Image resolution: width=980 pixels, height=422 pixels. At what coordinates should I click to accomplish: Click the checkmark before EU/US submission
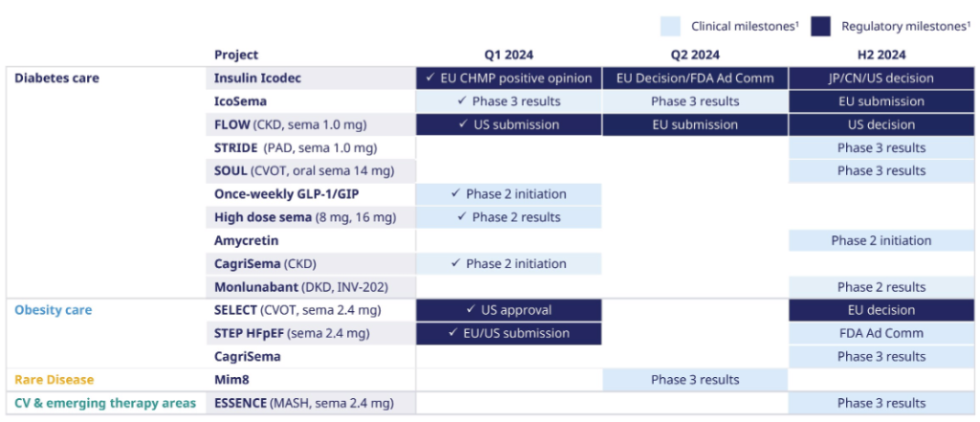[x=454, y=333]
